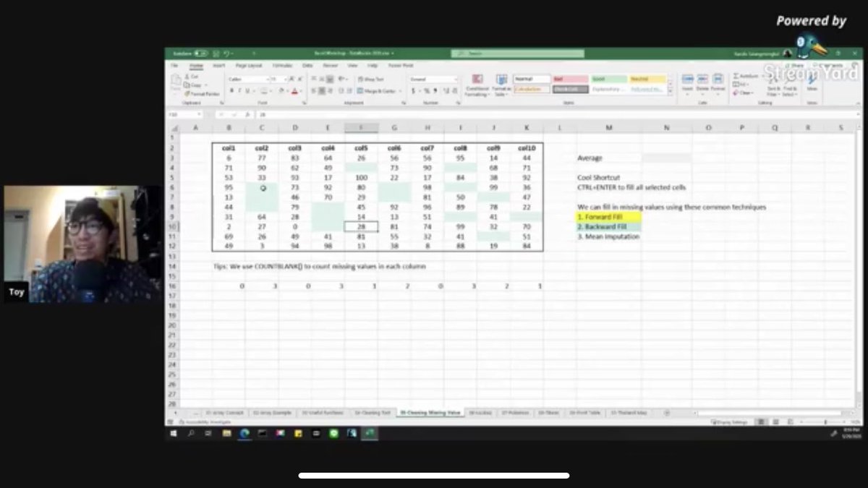Open the View ribbon tab
Screen dimensions: 868x488
click(352, 65)
